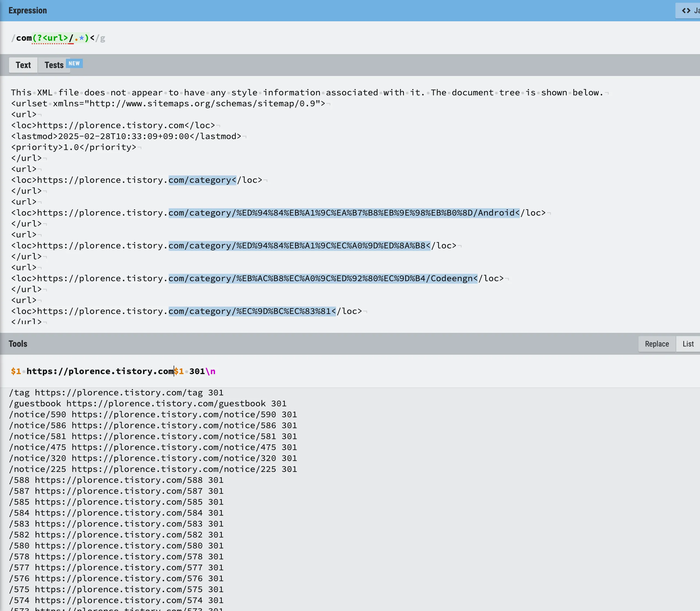This screenshot has height=611, width=700.
Task: Click the blue asterisk quantifier in the expression
Action: [x=81, y=38]
